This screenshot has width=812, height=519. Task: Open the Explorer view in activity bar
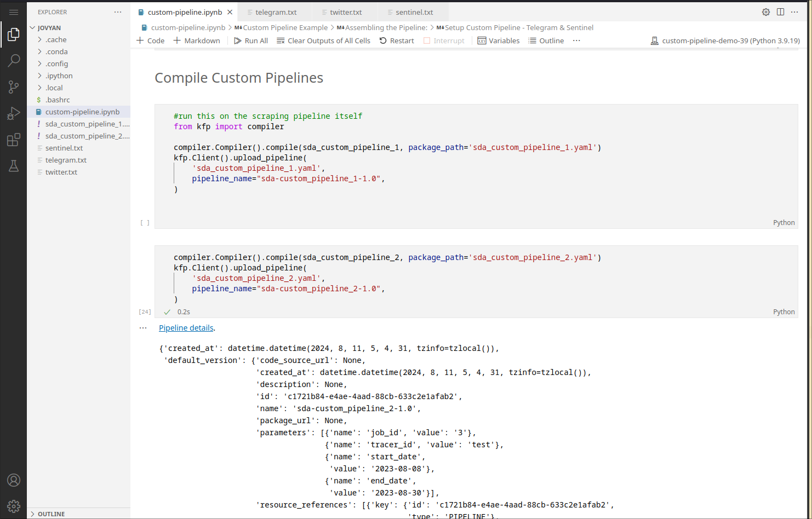(x=14, y=35)
